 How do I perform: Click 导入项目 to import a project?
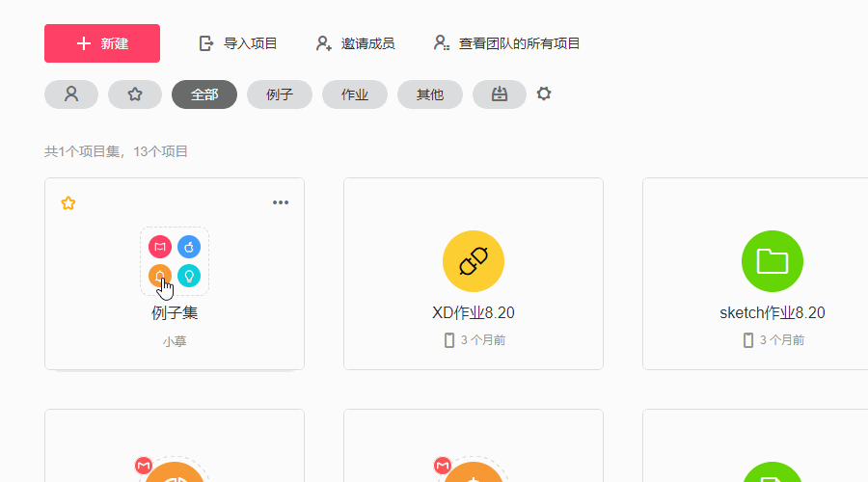[x=238, y=43]
